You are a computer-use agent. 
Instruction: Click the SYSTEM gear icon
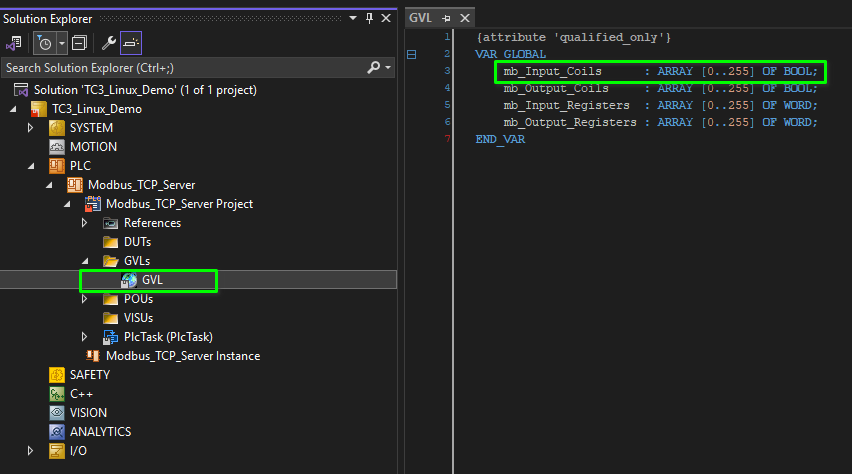pos(57,128)
